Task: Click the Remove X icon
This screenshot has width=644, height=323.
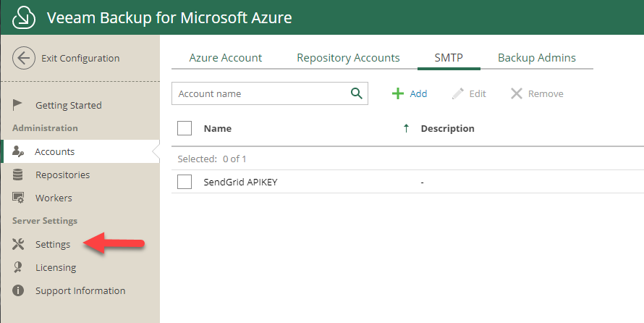Action: pos(516,93)
